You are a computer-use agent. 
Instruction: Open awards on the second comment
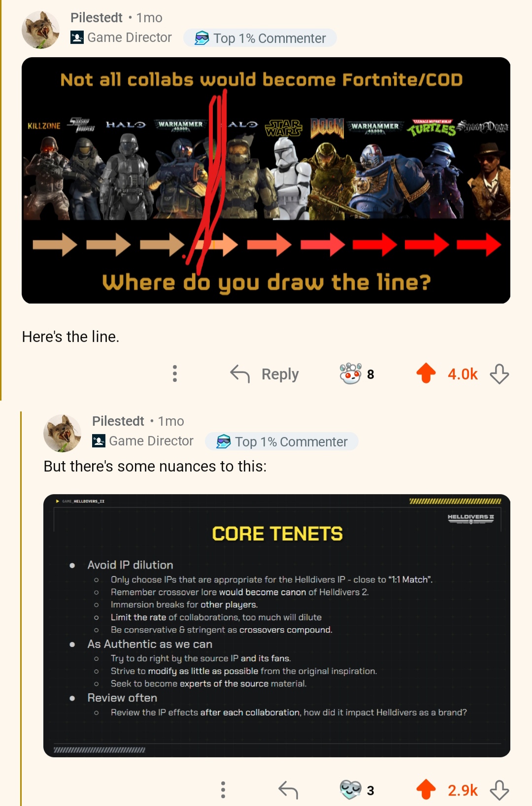click(357, 790)
